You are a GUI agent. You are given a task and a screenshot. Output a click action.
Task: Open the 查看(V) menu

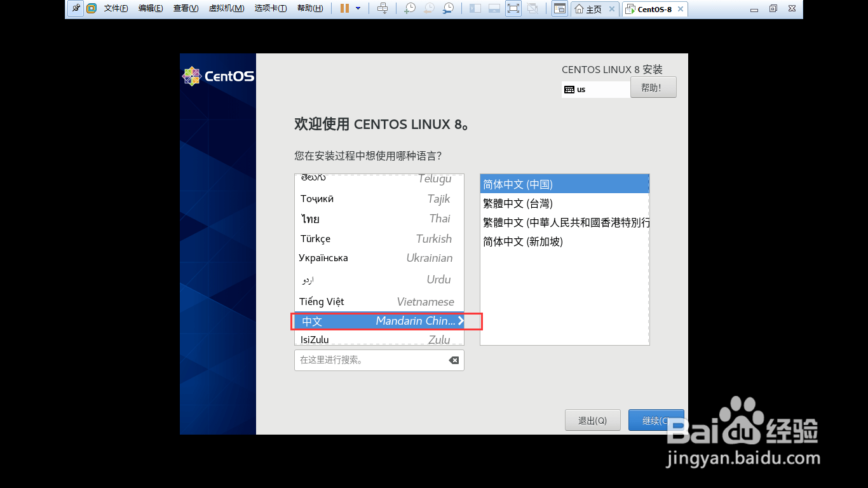click(x=186, y=9)
